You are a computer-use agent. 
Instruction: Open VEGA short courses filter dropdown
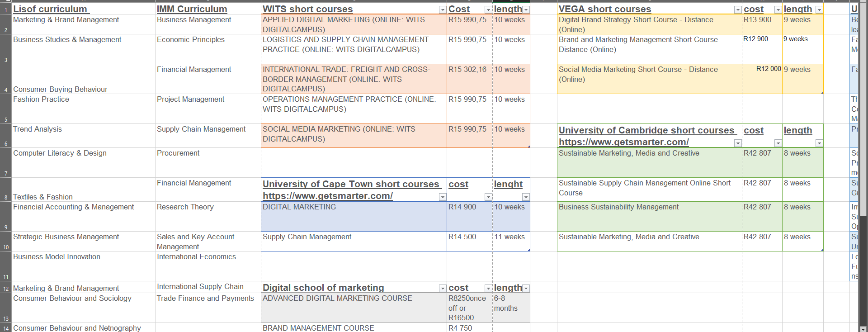tap(738, 10)
